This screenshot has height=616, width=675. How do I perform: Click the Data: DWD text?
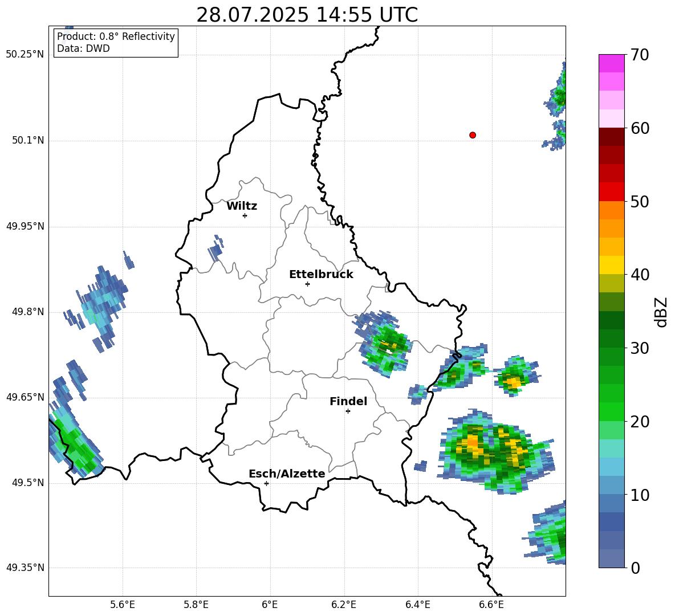83,48
